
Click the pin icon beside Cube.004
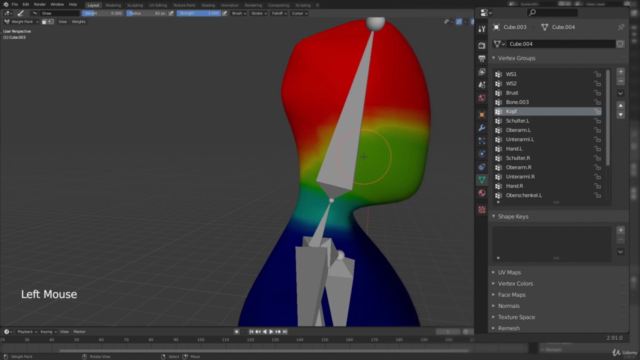coord(621,27)
